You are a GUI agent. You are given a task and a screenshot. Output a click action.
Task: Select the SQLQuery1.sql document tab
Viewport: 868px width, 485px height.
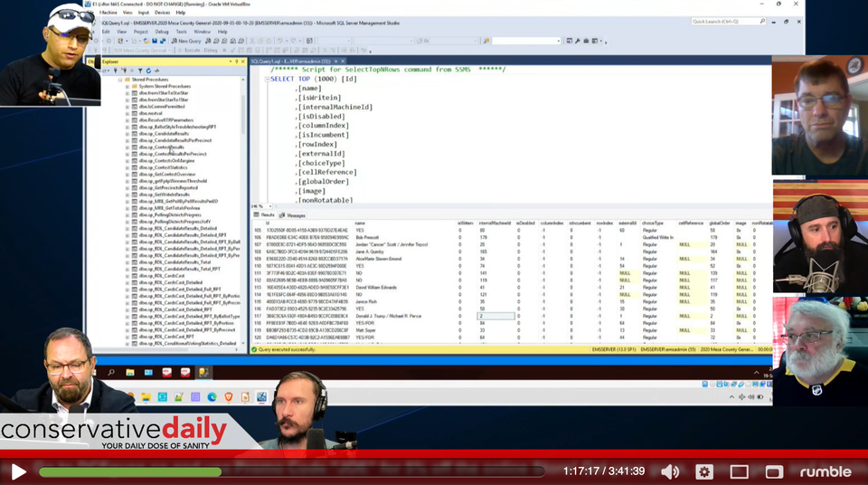tap(292, 61)
